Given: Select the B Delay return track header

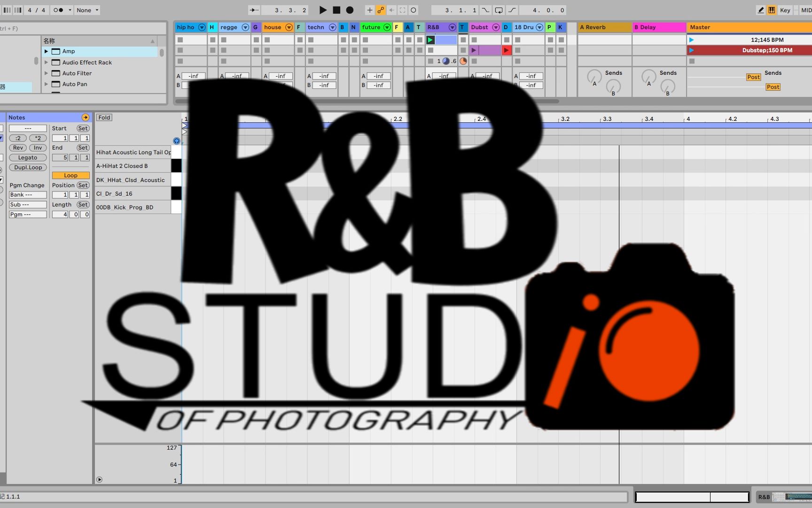Looking at the screenshot, I should [659, 27].
